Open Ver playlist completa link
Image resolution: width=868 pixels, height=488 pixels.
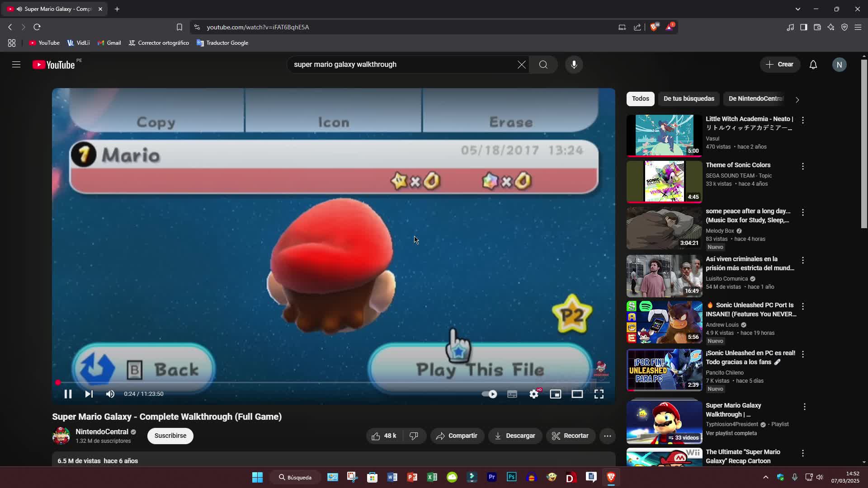(x=731, y=433)
